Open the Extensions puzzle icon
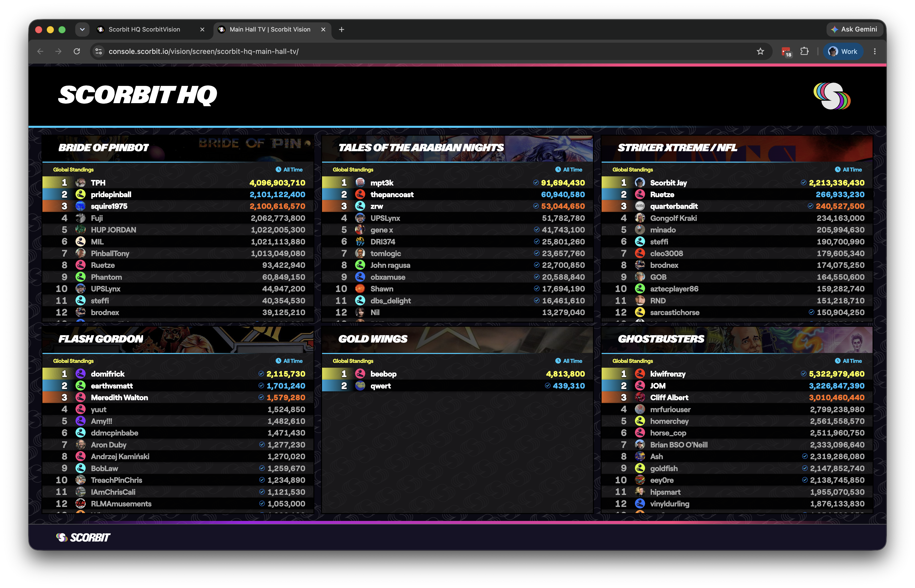The image size is (915, 588). [805, 51]
